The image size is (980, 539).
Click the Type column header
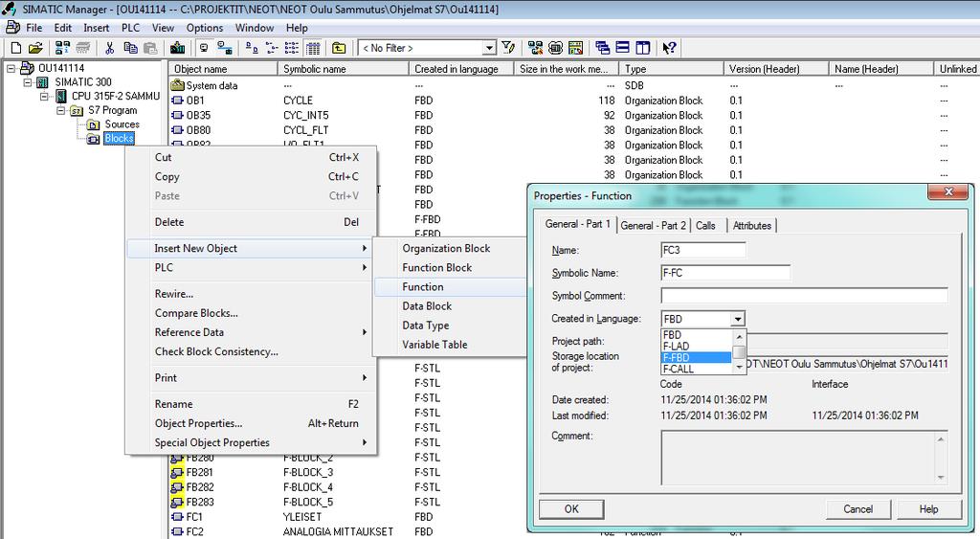click(x=671, y=69)
